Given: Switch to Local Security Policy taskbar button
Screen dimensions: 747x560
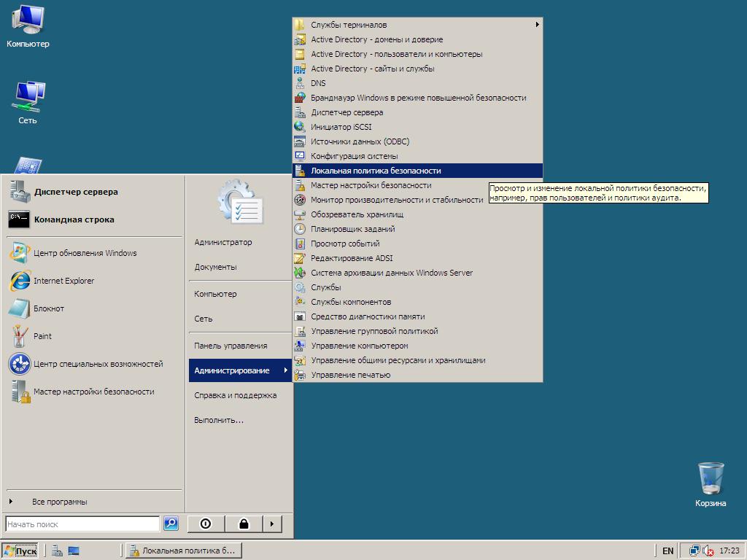Looking at the screenshot, I should click(x=184, y=551).
